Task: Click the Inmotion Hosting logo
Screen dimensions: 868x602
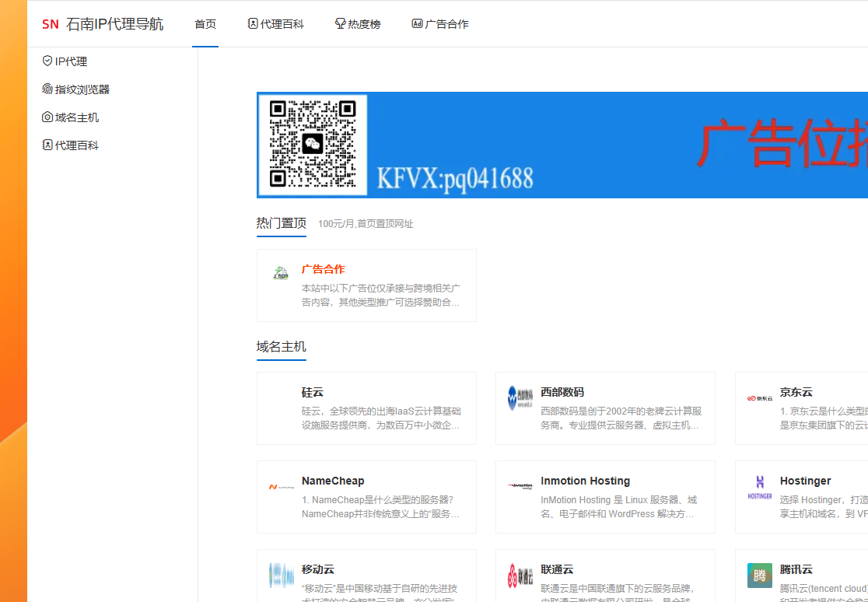Action: [x=520, y=485]
